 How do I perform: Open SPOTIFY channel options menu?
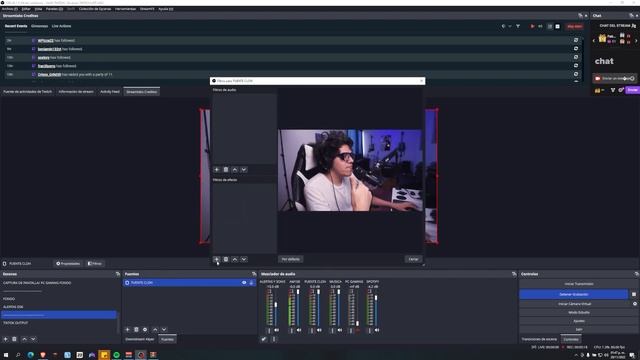pos(369,330)
